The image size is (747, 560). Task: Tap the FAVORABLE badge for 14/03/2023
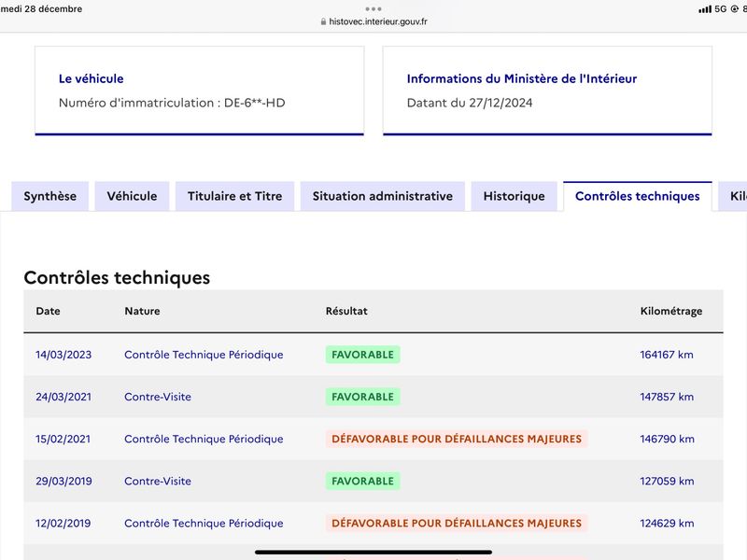(x=362, y=355)
